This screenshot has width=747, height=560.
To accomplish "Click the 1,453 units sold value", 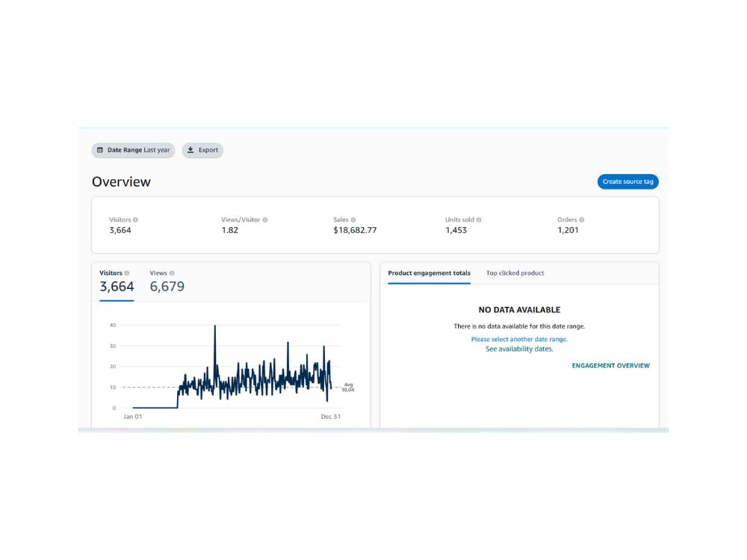I will pyautogui.click(x=456, y=231).
